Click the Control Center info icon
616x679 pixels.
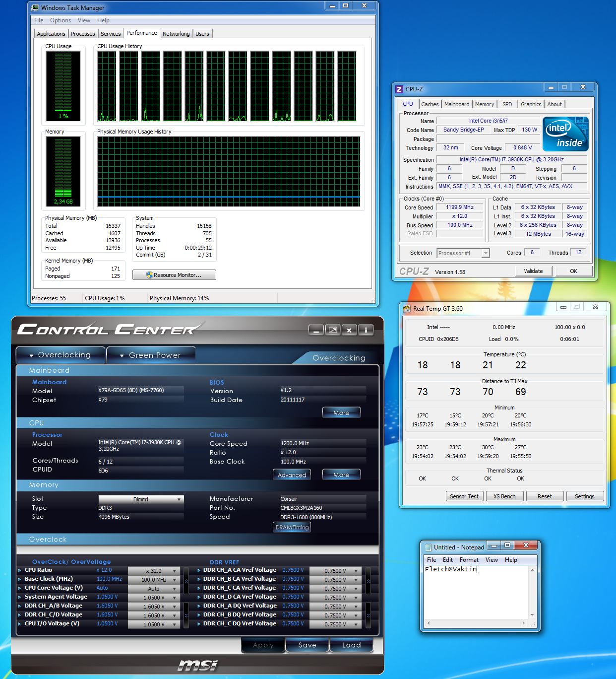366,330
